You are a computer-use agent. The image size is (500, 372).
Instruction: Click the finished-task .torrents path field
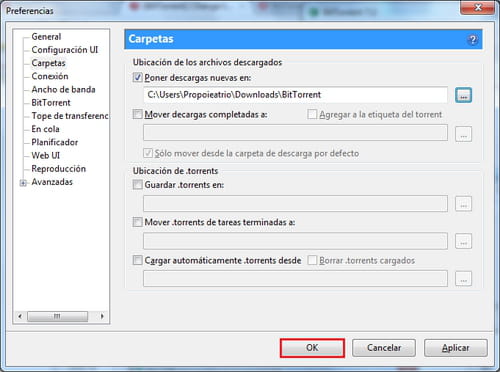point(295,241)
